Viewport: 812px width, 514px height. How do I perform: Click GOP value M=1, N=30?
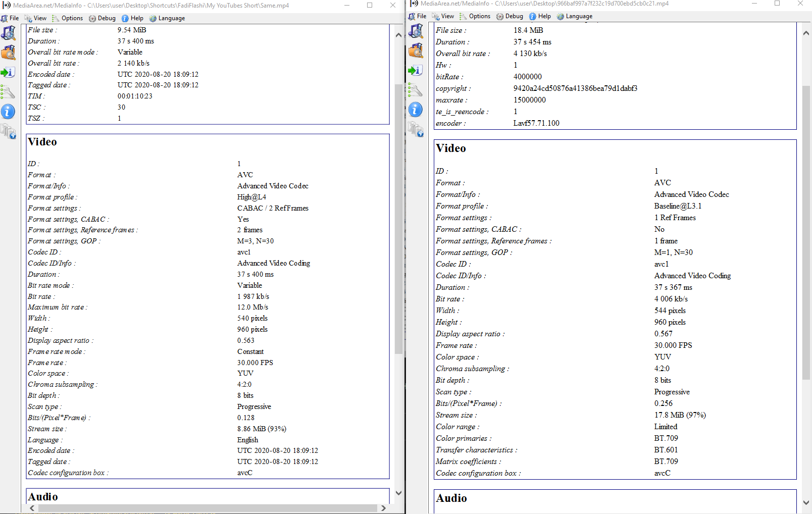(x=674, y=252)
